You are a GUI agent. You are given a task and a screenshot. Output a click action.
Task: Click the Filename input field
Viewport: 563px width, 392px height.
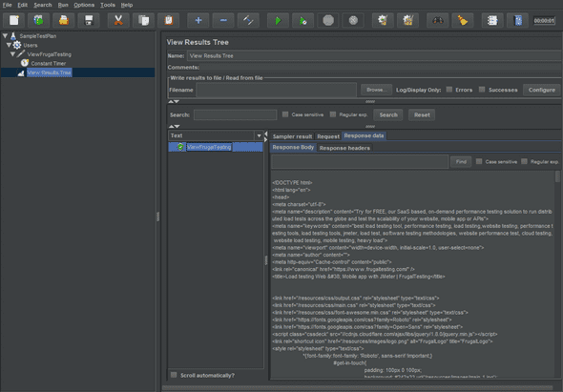click(x=277, y=90)
